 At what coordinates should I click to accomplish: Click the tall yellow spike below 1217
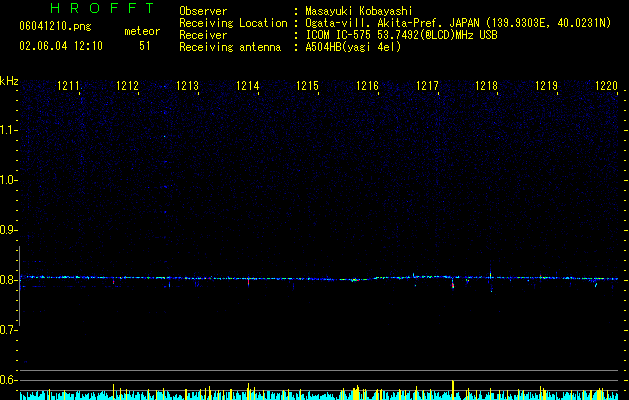click(453, 390)
